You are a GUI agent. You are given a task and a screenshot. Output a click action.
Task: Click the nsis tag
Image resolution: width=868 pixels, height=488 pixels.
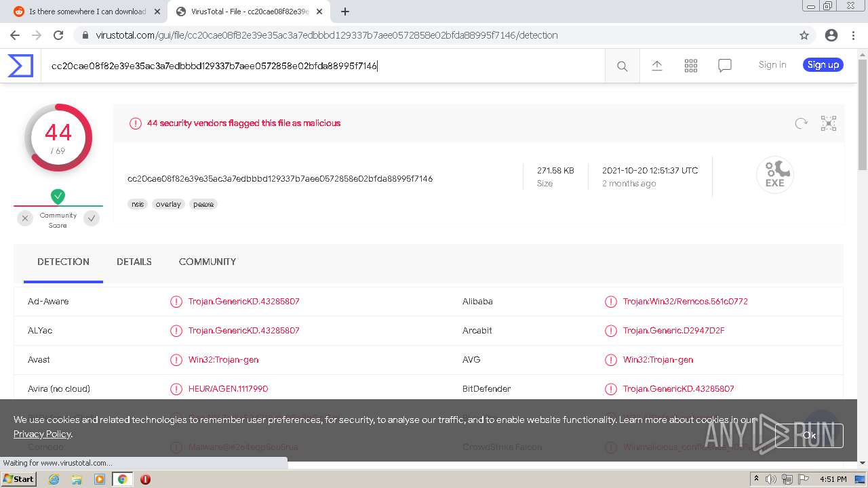click(x=138, y=204)
